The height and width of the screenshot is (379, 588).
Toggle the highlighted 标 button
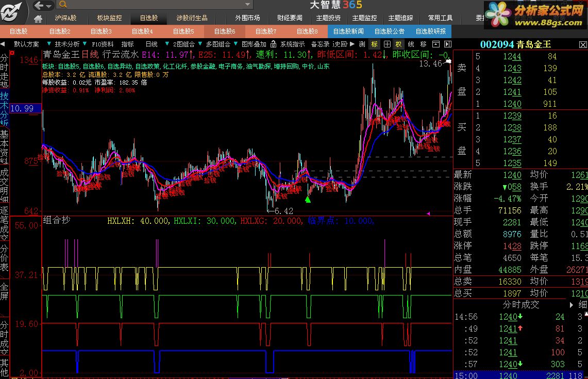point(374,44)
